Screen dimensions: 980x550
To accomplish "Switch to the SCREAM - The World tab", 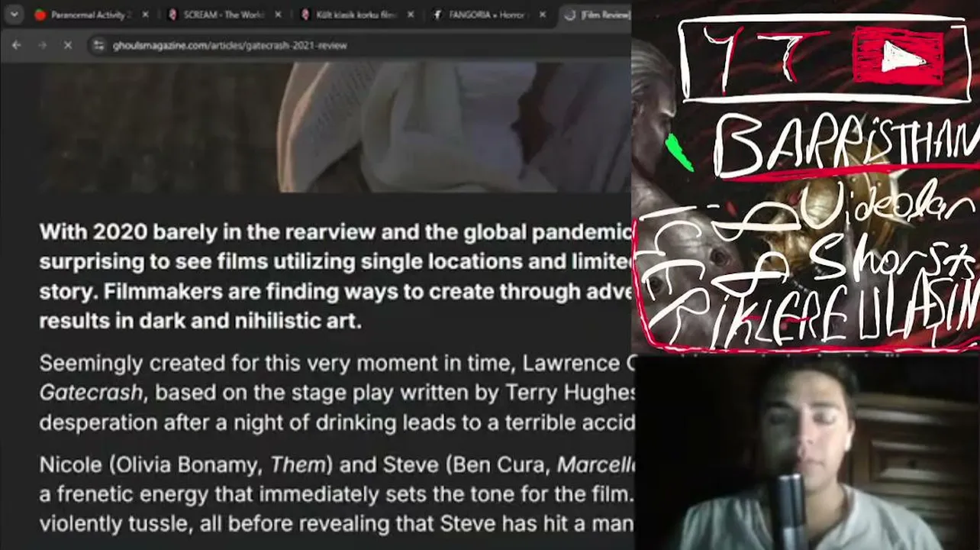I will point(226,15).
